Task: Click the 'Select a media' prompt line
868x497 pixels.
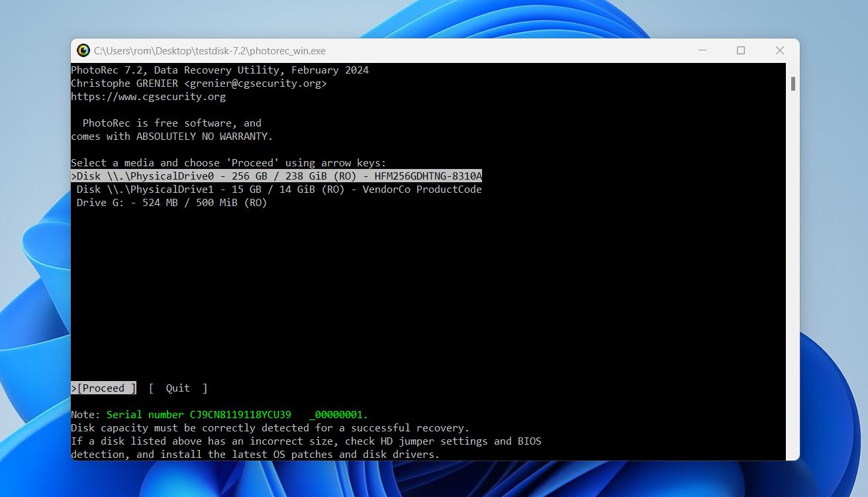Action: click(x=228, y=163)
